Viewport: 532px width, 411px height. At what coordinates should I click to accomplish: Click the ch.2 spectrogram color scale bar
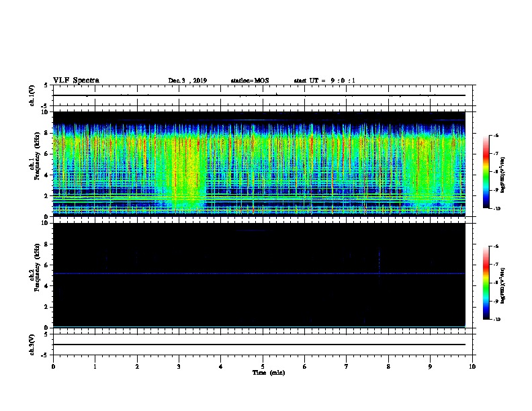pos(486,283)
